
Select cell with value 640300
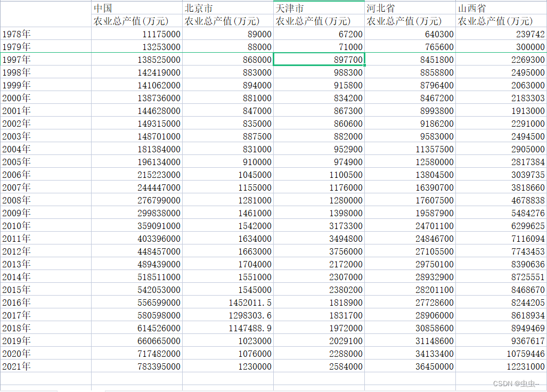(x=410, y=34)
